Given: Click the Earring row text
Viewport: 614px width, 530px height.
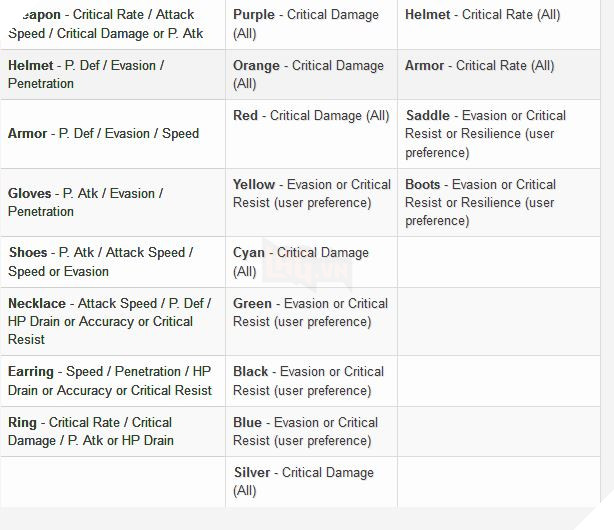Looking at the screenshot, I should click(x=110, y=381).
